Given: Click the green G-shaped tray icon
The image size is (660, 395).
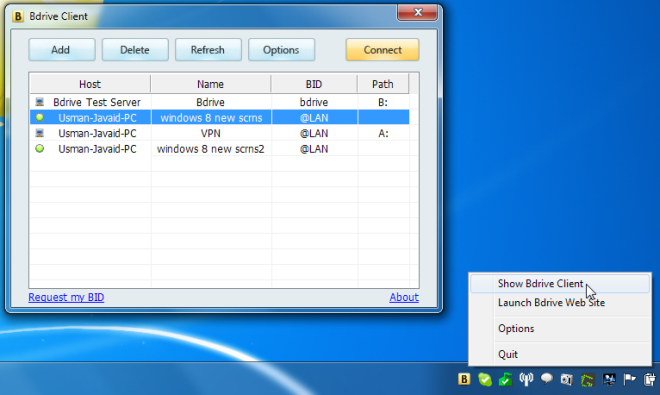Looking at the screenshot, I should point(588,380).
